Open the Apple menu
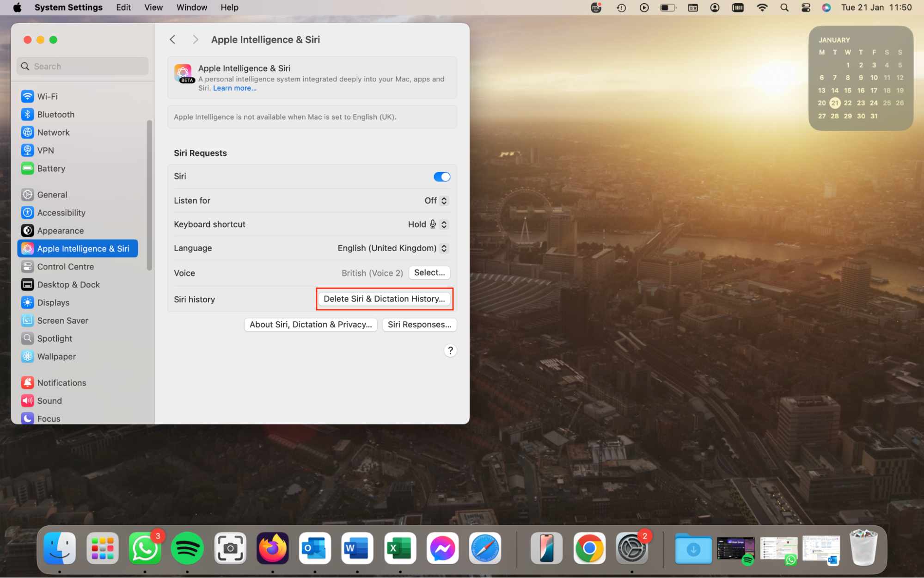This screenshot has width=924, height=578. 17,7
